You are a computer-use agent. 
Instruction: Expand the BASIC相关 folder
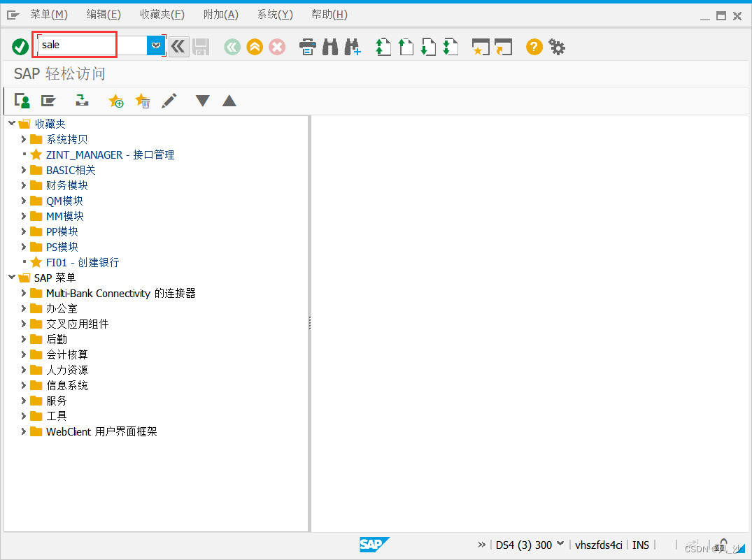[24, 170]
